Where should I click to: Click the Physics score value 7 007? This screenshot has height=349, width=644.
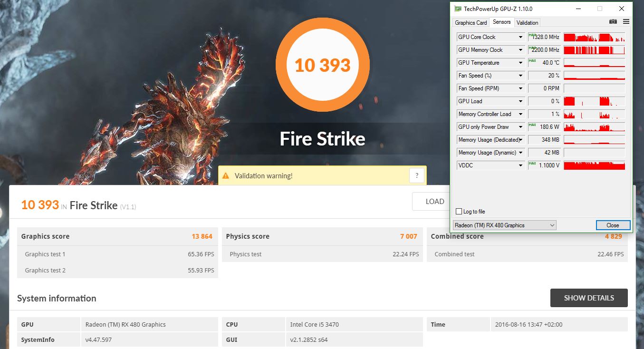409,236
